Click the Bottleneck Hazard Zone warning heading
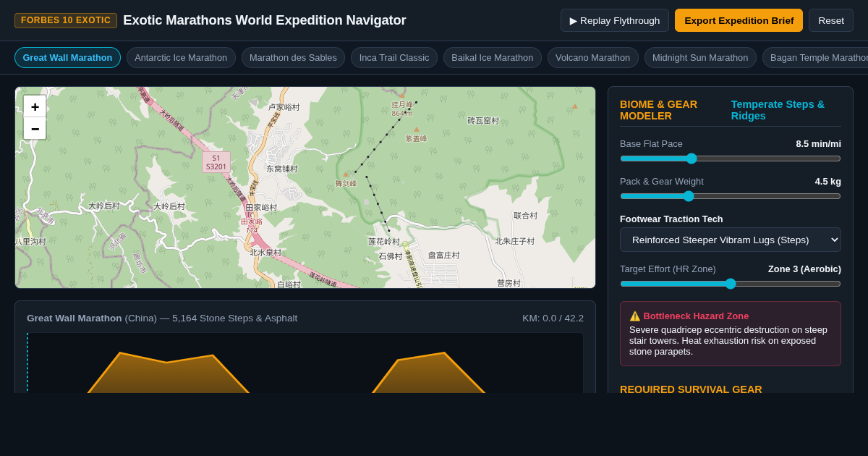 click(689, 316)
